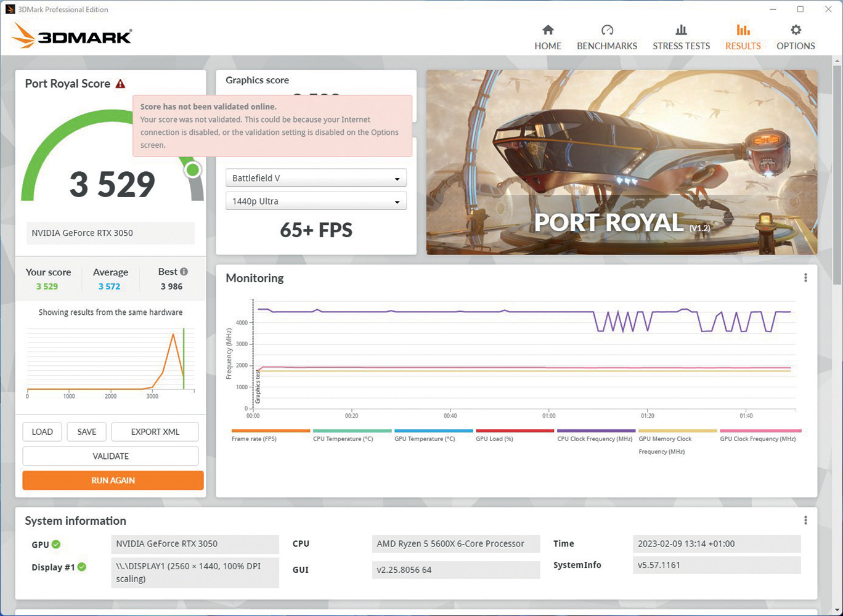Click the VALIDATE button

click(111, 456)
